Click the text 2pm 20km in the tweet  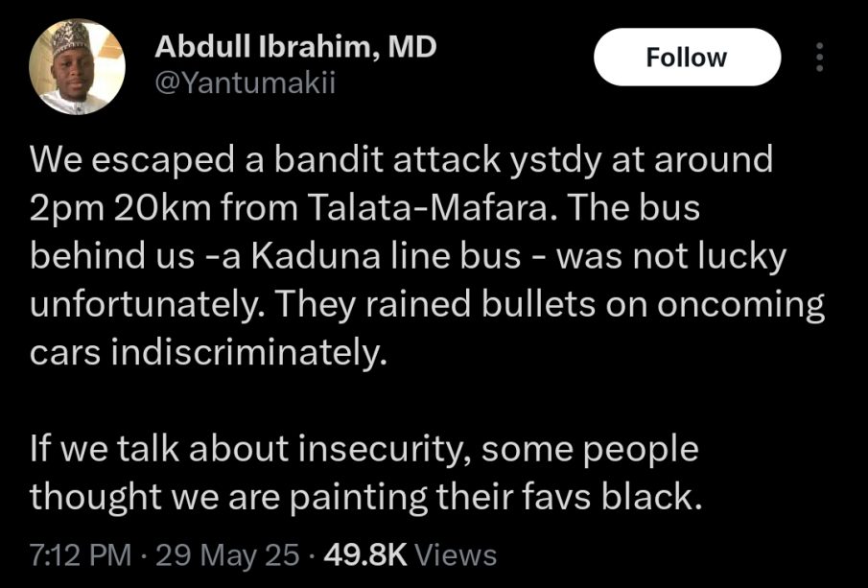[120, 209]
